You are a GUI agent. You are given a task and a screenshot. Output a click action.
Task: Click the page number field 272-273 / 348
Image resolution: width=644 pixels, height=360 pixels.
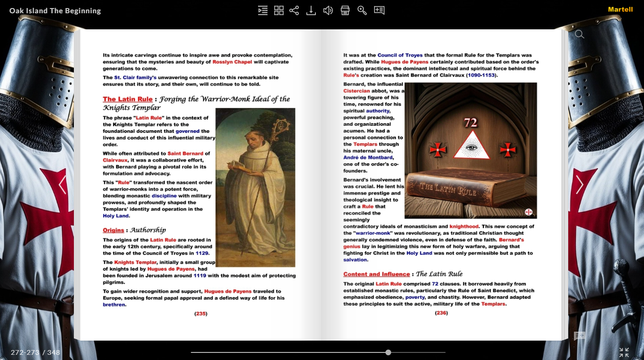point(36,352)
